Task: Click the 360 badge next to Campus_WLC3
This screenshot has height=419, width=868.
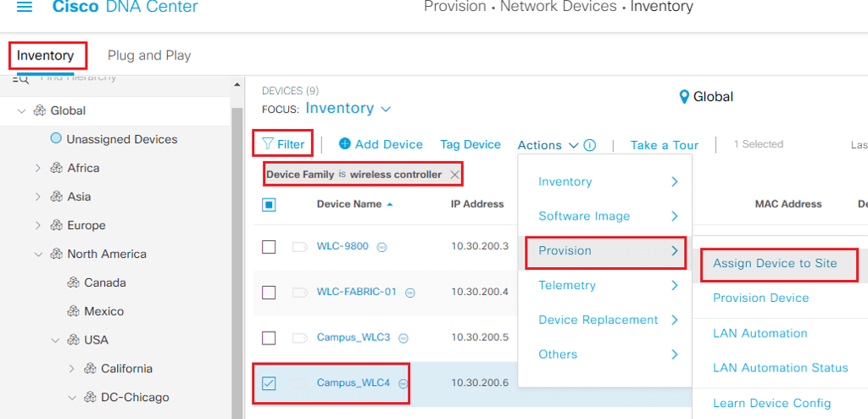Action: (403, 338)
